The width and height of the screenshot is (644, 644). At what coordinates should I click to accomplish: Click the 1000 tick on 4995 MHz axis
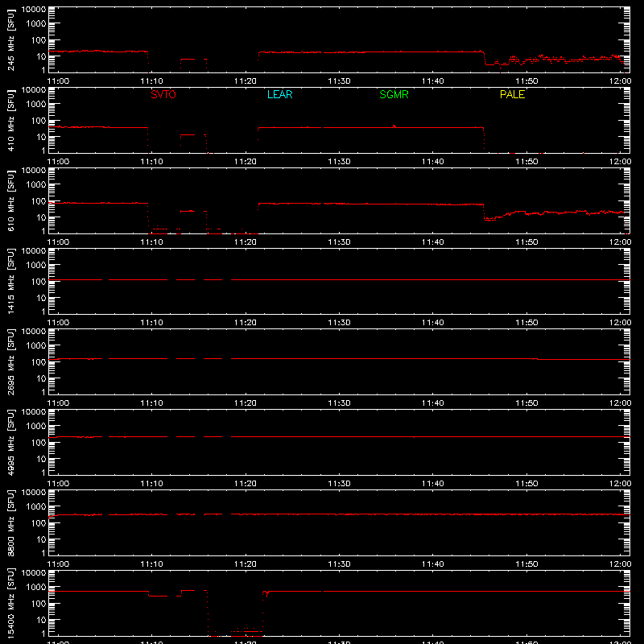click(x=36, y=427)
